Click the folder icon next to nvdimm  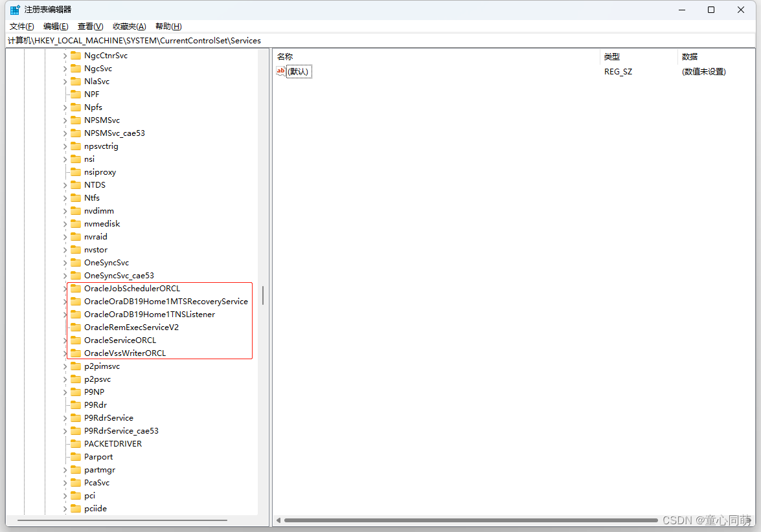pos(76,211)
